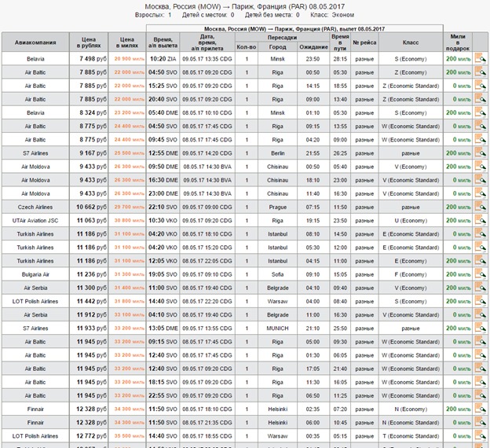Click the 'Авиакомпания' column header

click(35, 42)
